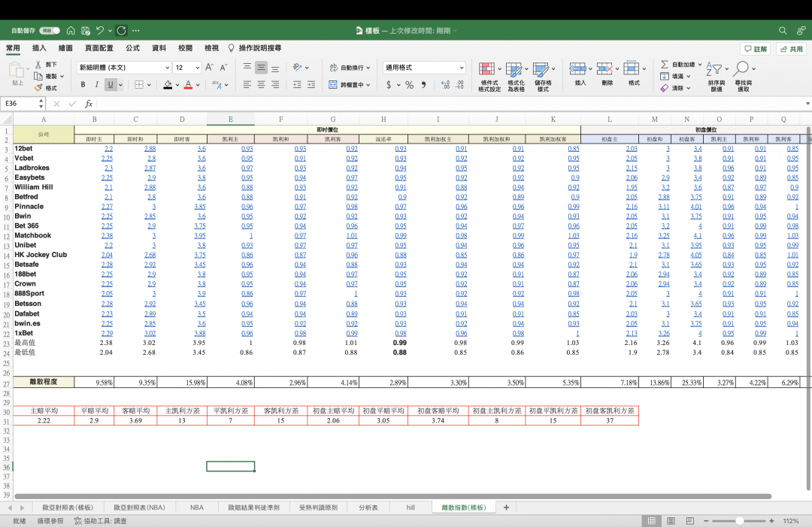The height and width of the screenshot is (527, 812).
Task: Click the AutoSum sigma (自動加總) icon
Action: coord(665,64)
